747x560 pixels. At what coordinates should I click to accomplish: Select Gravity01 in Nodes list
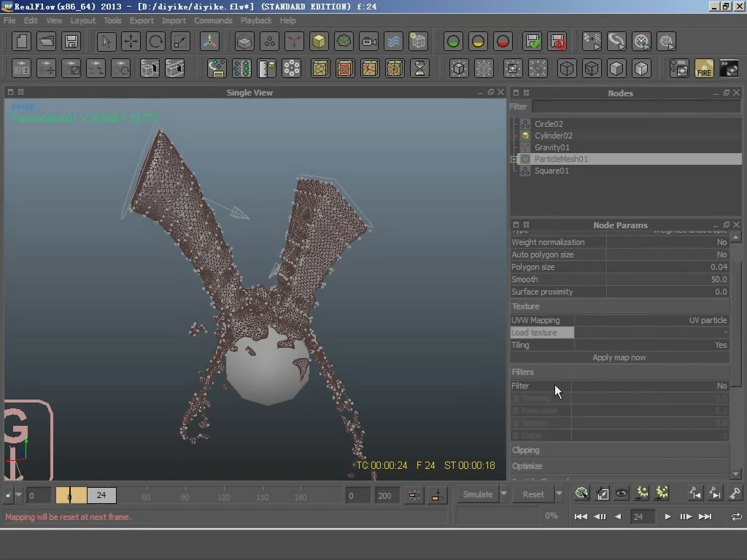click(x=551, y=147)
